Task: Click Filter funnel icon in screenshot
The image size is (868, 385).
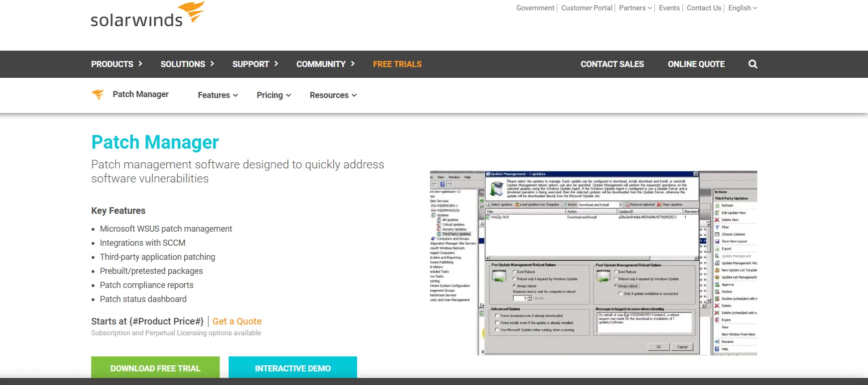Action: (717, 227)
